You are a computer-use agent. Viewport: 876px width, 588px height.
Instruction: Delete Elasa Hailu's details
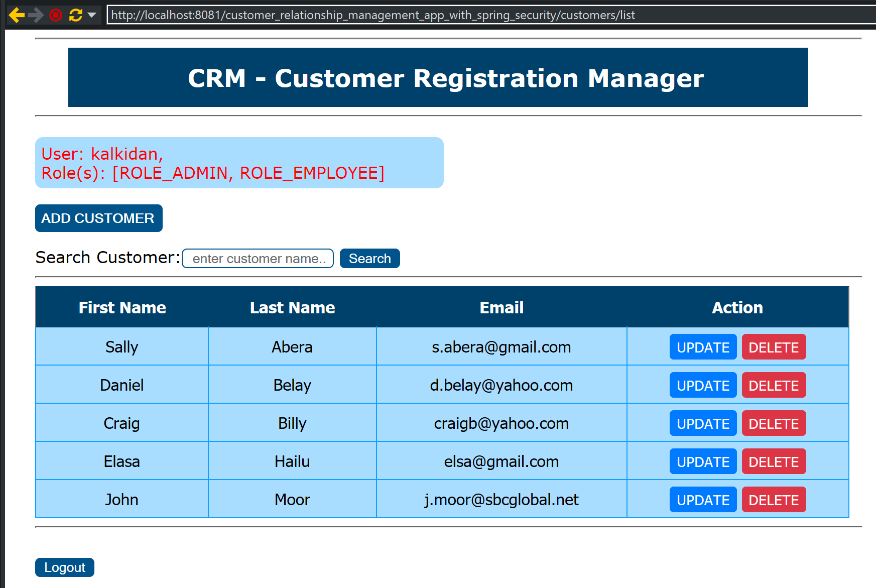click(774, 461)
